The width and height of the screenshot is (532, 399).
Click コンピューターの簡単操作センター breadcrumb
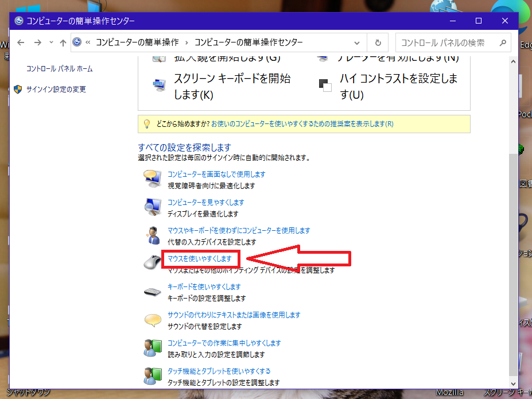point(248,42)
